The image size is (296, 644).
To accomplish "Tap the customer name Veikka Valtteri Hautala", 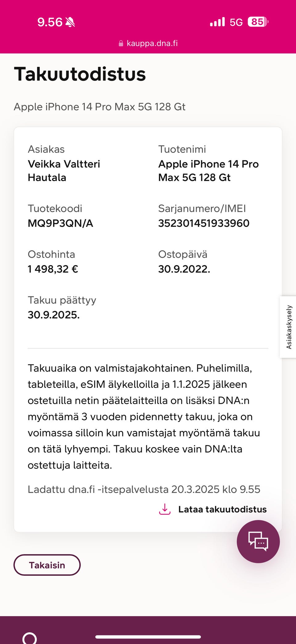I will click(x=64, y=171).
